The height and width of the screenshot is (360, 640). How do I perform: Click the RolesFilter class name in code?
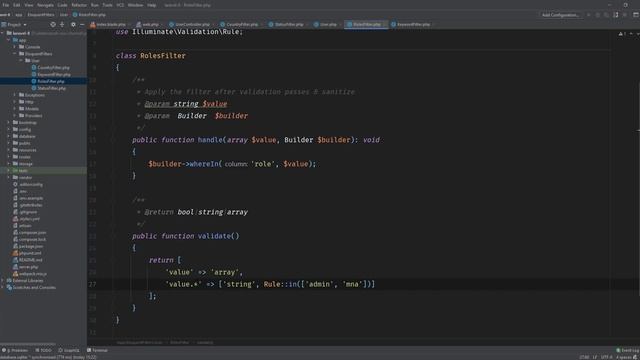[x=163, y=56]
